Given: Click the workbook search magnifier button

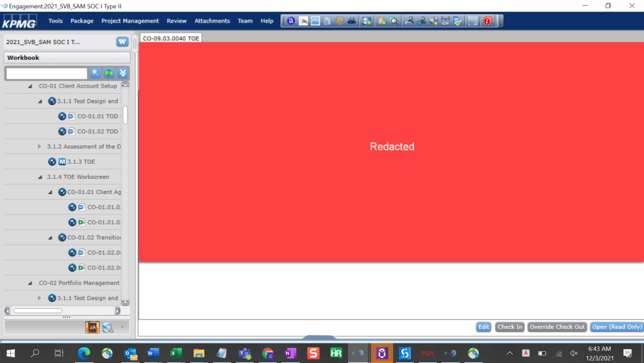Looking at the screenshot, I should click(95, 74).
